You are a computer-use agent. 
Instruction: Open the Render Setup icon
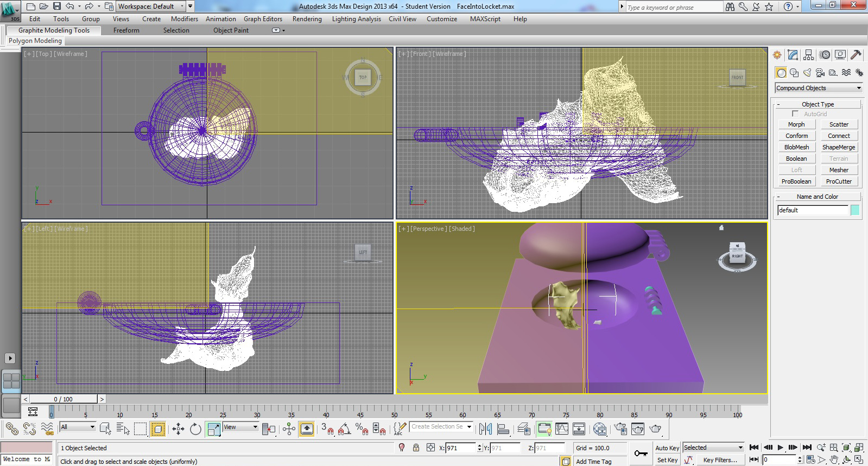pyautogui.click(x=620, y=429)
